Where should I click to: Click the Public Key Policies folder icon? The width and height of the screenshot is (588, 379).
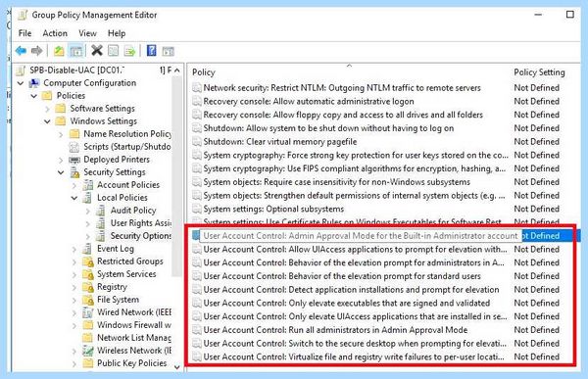(x=88, y=363)
